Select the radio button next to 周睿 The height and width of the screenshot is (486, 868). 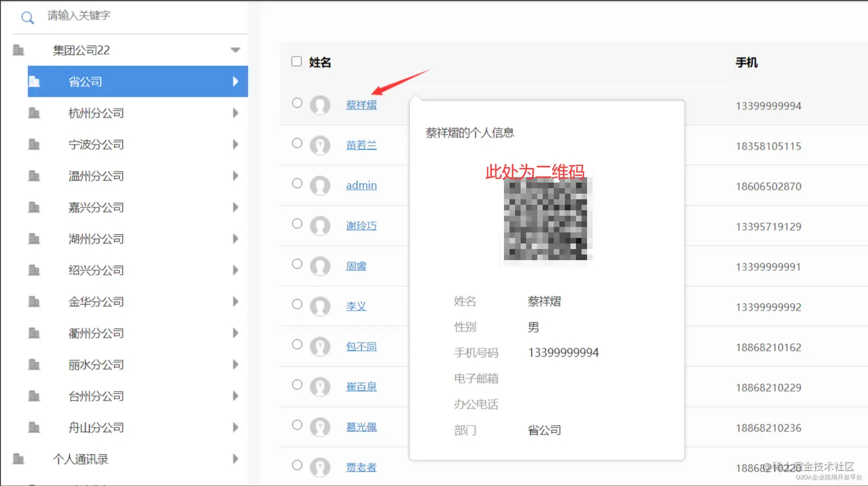click(297, 265)
